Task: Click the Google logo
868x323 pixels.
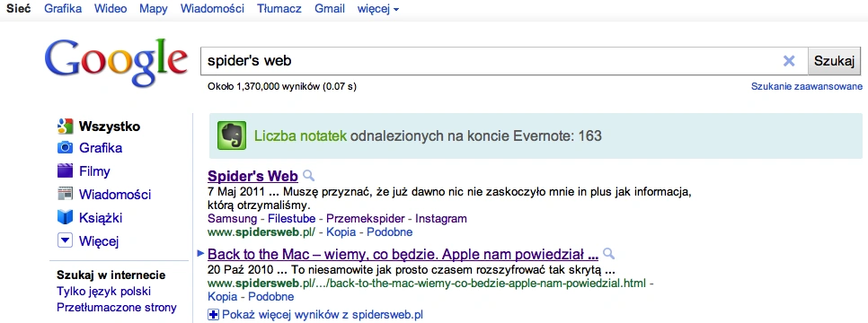Action: pyautogui.click(x=116, y=63)
